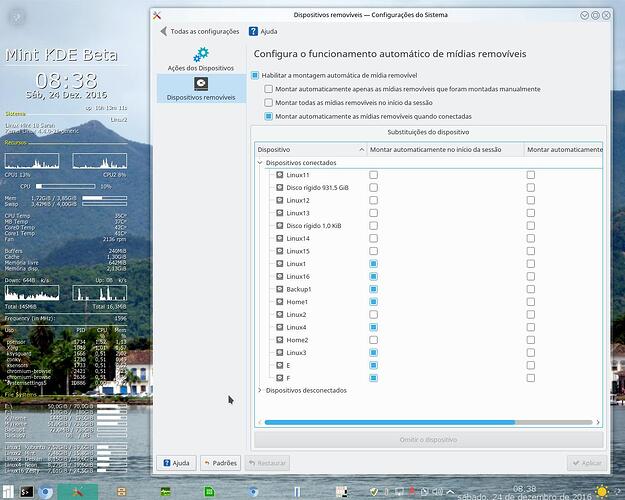Open Ações dos Dispositivos module
This screenshot has width=625, height=500.
coord(200,59)
